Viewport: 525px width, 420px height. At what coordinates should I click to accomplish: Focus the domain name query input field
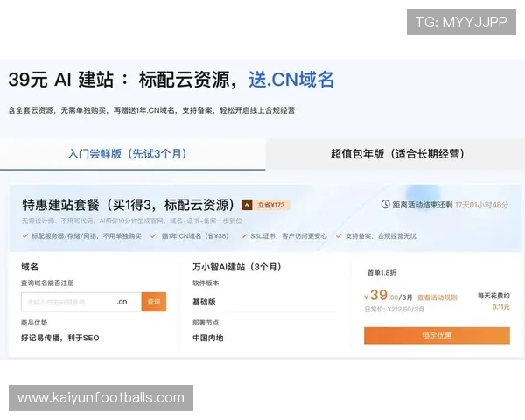[x=81, y=302]
